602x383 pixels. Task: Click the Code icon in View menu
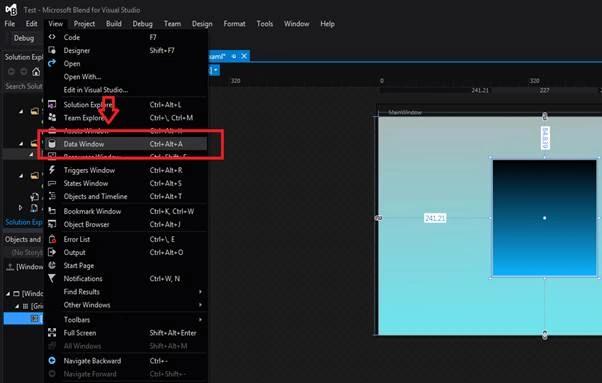click(x=52, y=37)
